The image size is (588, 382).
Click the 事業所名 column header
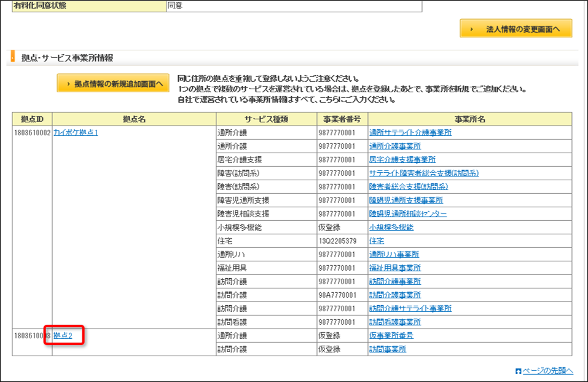click(x=470, y=119)
